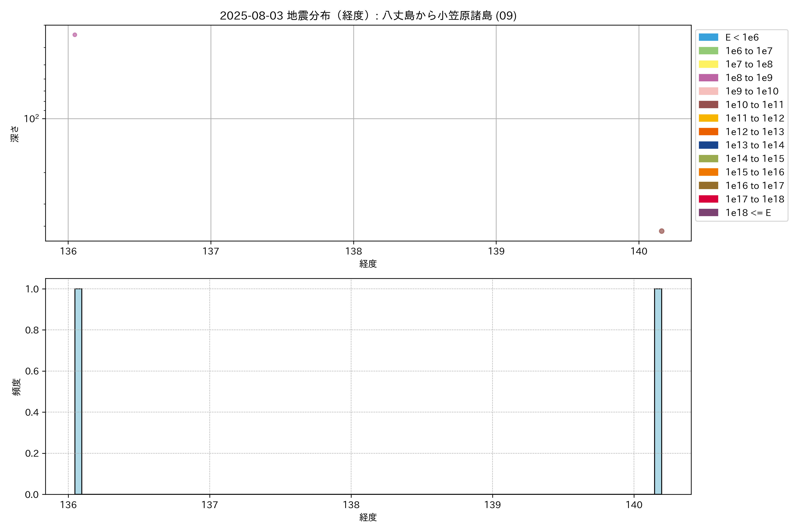Click the blue 'E < 1e6' legend swatch
The height and width of the screenshot is (532, 798).
pyautogui.click(x=708, y=37)
